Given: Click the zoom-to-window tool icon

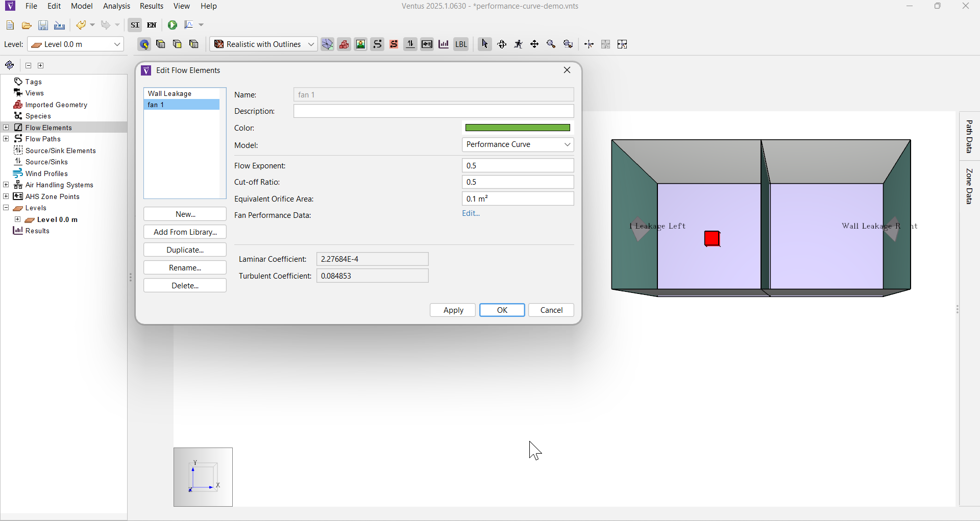Looking at the screenshot, I should (568, 44).
